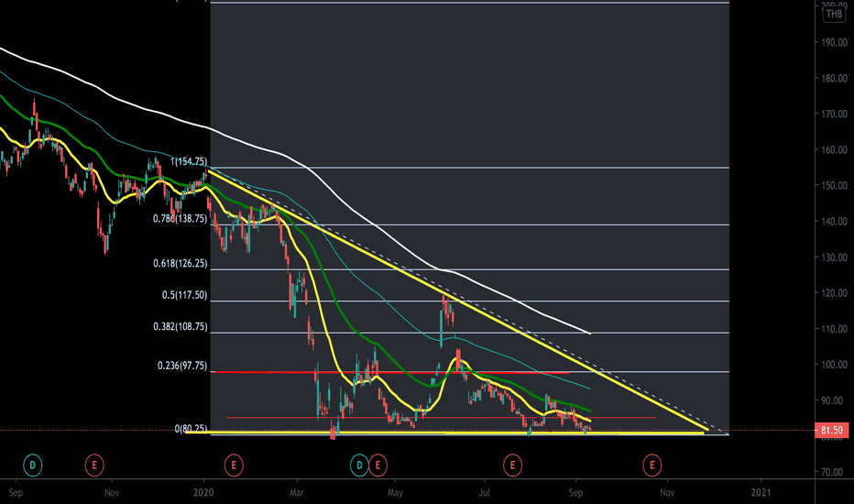854x504 pixels.
Task: Click the Nov 2020 time axis label
Action: [667, 493]
